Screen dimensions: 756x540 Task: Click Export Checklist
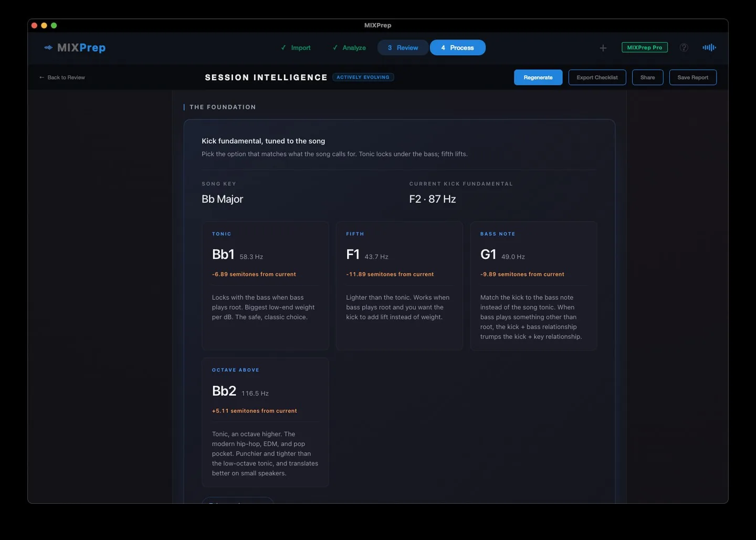(x=597, y=78)
